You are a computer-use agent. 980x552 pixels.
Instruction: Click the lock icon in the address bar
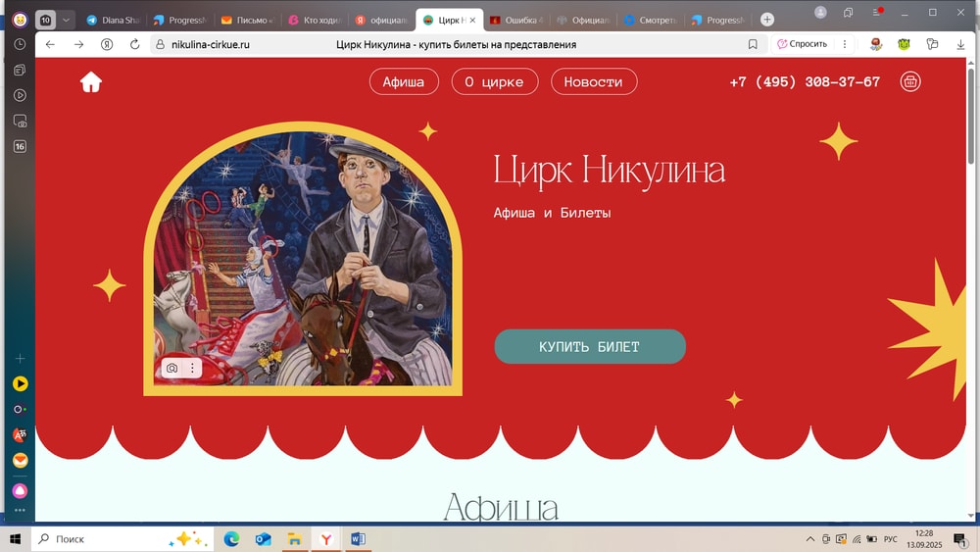(x=160, y=44)
